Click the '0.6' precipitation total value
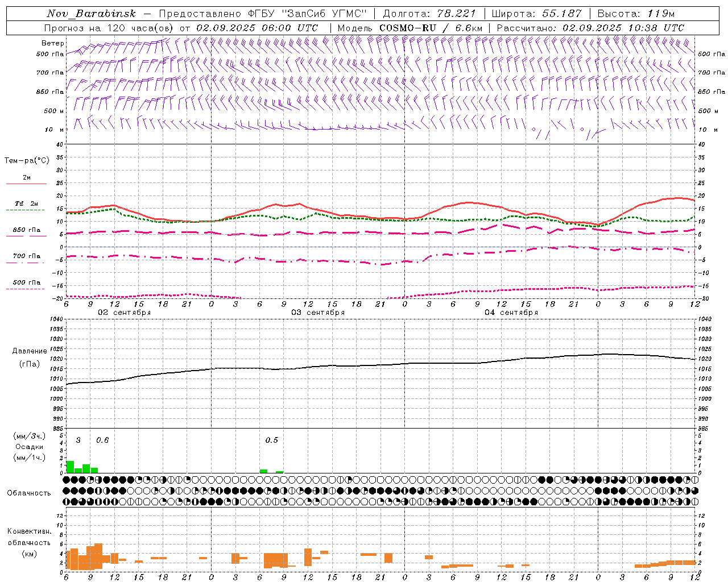Screen dimensions: 728x582 102,440
